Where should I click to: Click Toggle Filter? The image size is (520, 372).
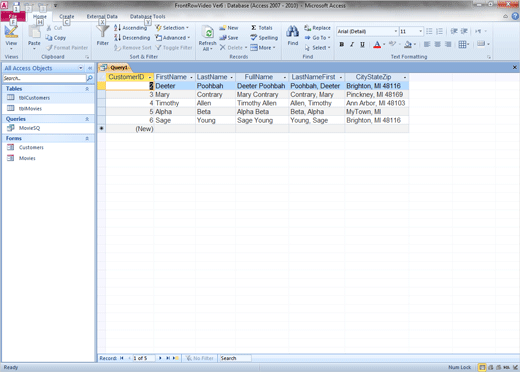(174, 48)
